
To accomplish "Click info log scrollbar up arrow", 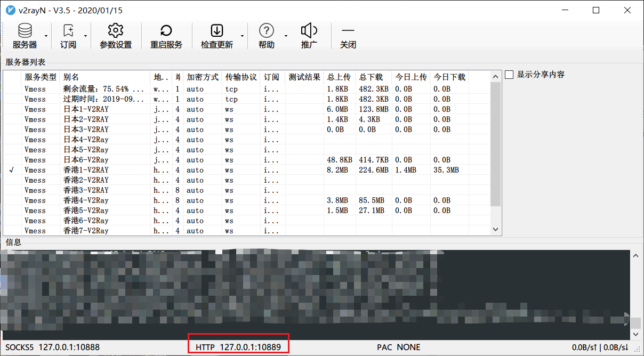I will (635, 255).
